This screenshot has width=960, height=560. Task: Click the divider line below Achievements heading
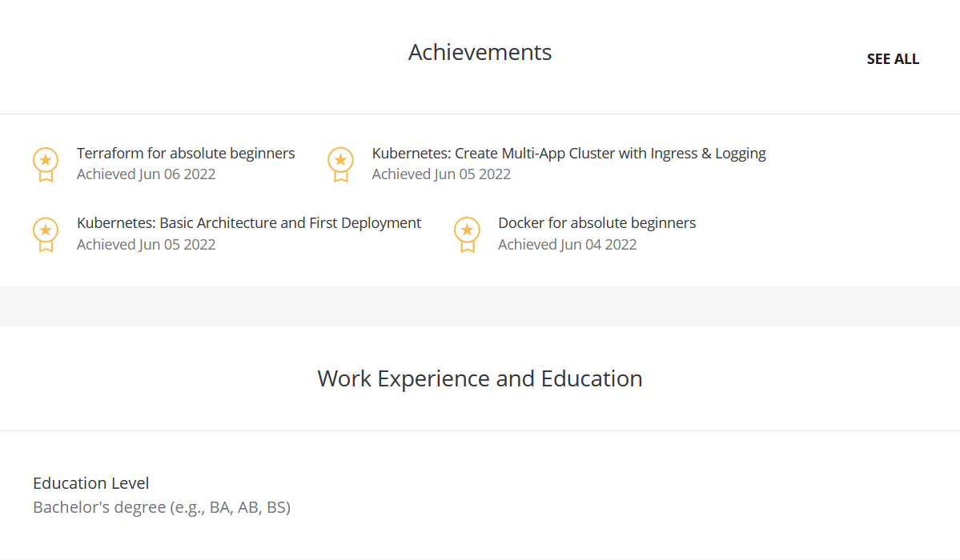point(480,114)
